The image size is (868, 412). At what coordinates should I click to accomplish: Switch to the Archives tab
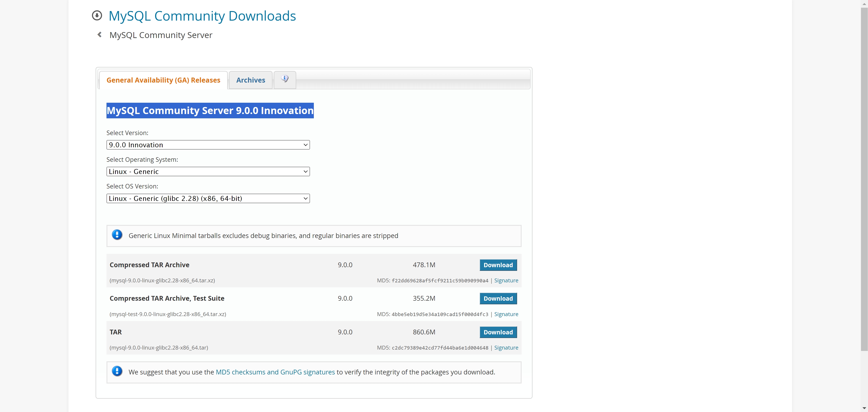point(250,80)
